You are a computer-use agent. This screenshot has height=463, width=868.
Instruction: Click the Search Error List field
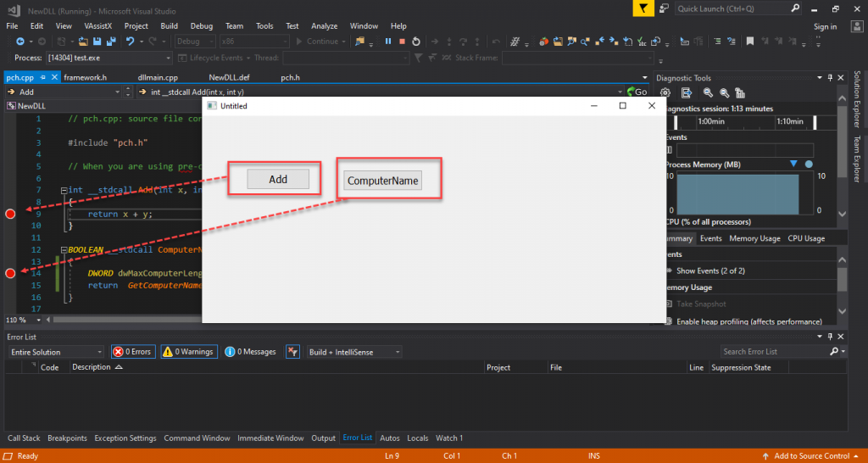coord(774,352)
